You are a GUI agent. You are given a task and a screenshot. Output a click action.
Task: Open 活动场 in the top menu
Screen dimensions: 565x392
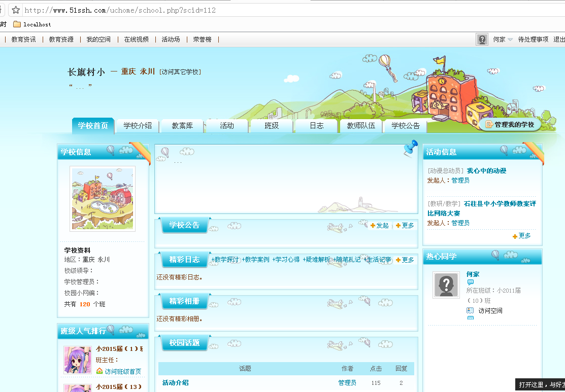[171, 39]
